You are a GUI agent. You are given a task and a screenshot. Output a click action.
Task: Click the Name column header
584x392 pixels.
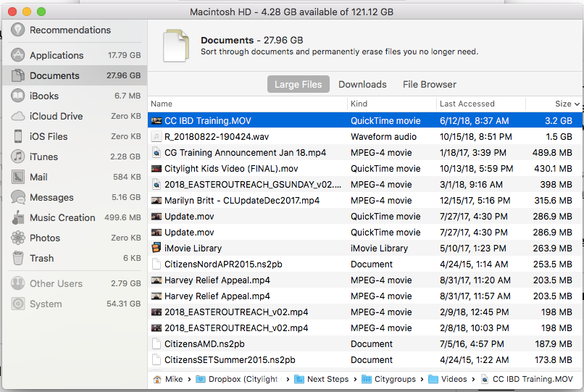[x=162, y=104]
